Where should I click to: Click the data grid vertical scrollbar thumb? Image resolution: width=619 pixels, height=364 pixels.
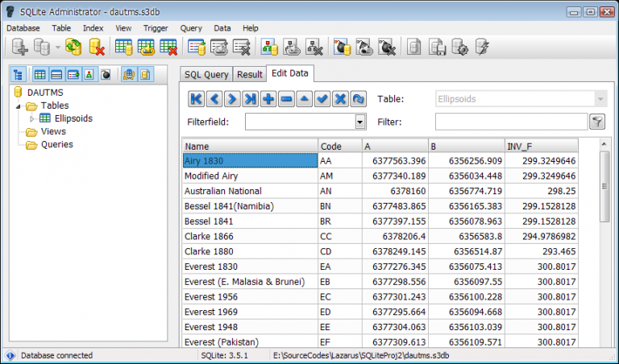pos(604,186)
